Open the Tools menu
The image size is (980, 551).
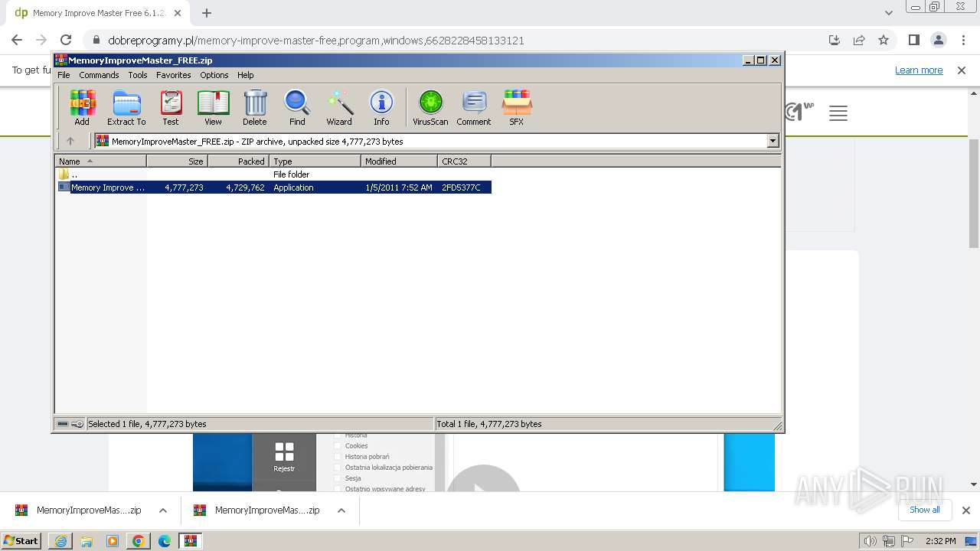coord(138,75)
